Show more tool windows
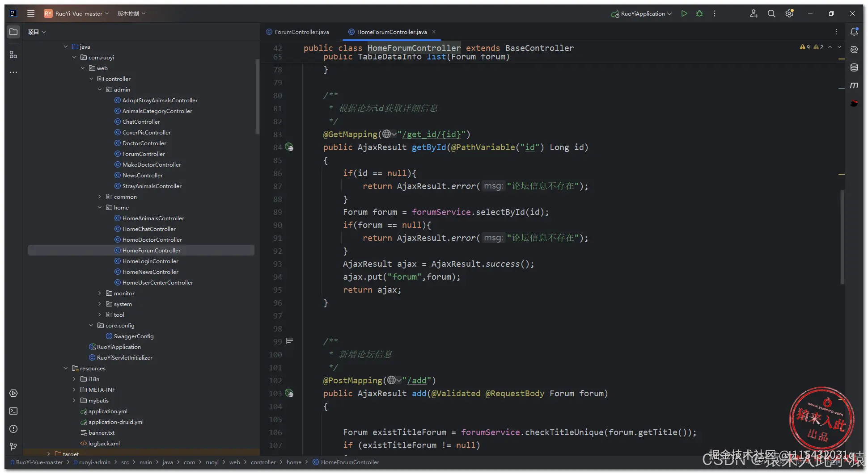Viewport: 868px width, 474px height. pyautogui.click(x=13, y=72)
